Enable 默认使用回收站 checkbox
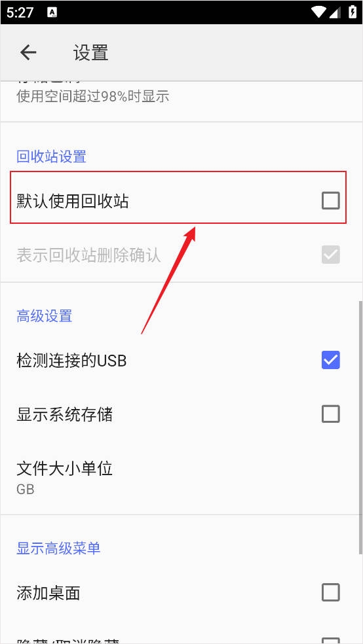 coord(330,201)
